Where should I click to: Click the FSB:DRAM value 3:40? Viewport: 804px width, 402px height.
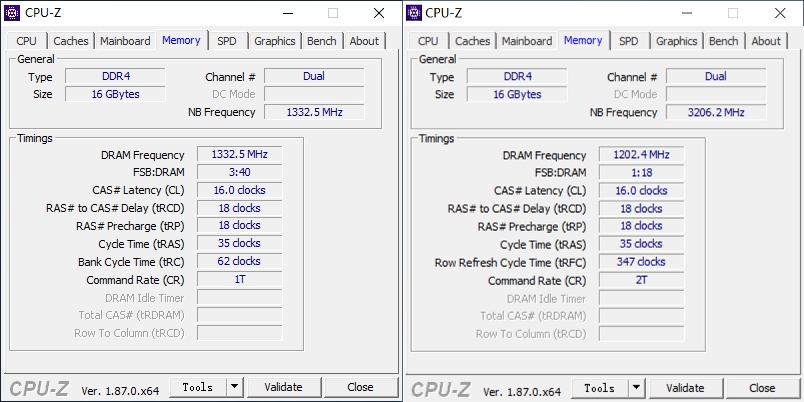[239, 172]
